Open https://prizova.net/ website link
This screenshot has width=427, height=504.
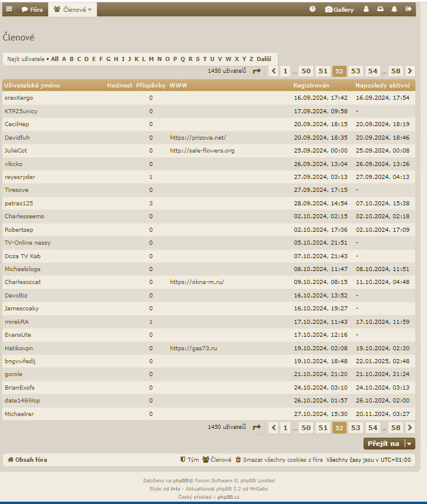click(x=198, y=137)
